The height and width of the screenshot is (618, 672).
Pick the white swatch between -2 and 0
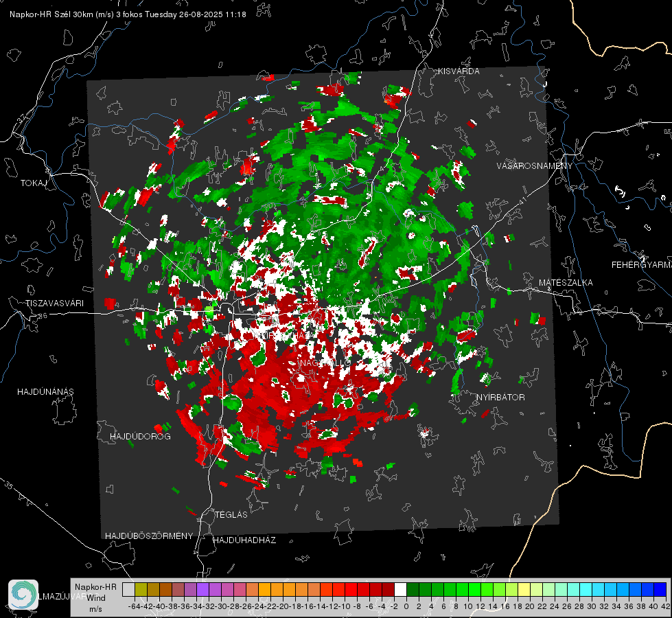click(401, 589)
